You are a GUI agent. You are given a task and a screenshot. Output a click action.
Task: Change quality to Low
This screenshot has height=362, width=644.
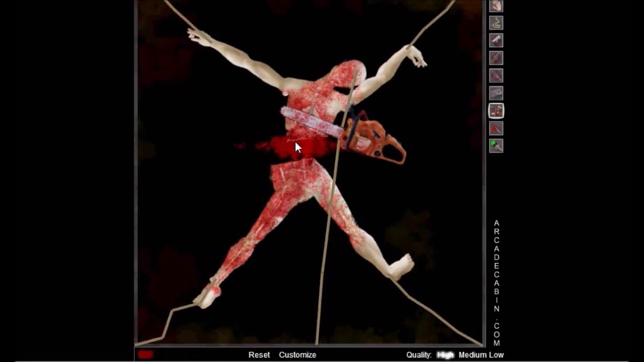(x=496, y=355)
